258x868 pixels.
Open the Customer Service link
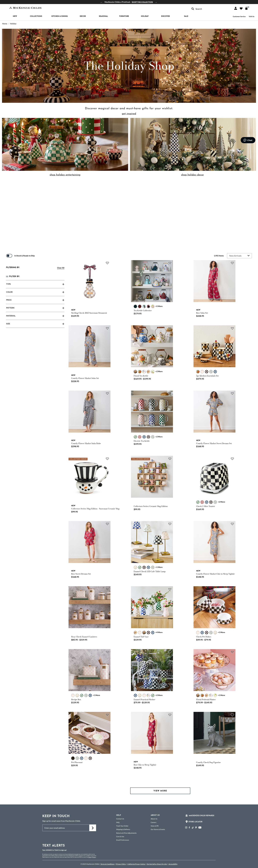pyautogui.click(x=239, y=17)
